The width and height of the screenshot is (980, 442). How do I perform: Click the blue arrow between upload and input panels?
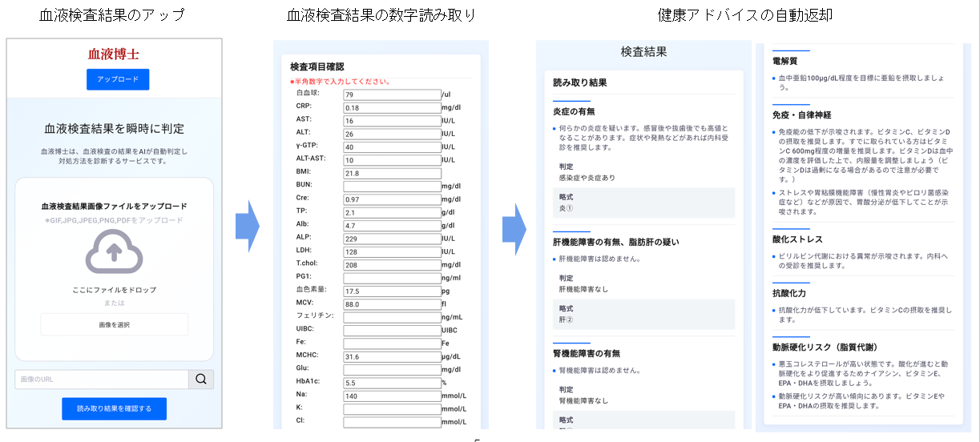[247, 227]
